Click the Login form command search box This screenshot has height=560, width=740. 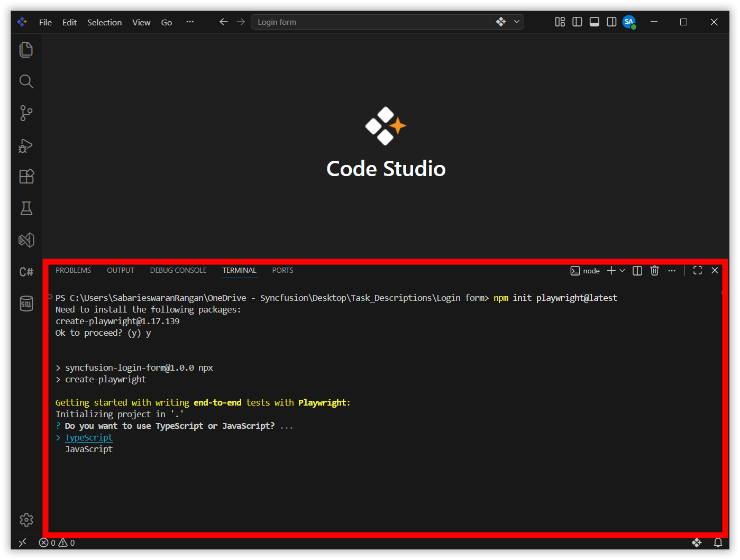[370, 22]
